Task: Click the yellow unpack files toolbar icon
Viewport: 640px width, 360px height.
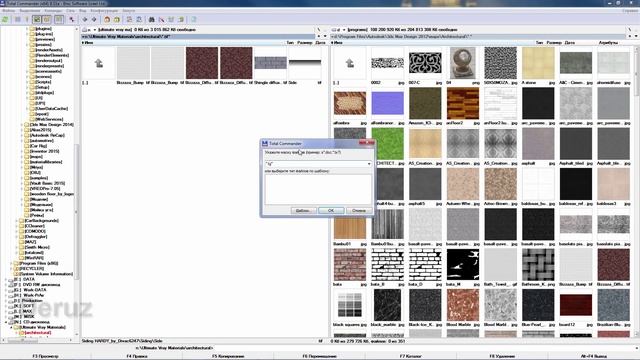Action: pos(117,19)
